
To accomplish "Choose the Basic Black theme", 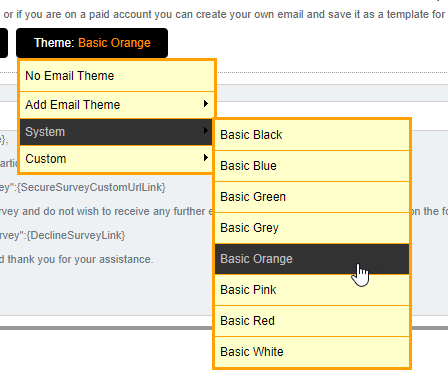I will 312,135.
